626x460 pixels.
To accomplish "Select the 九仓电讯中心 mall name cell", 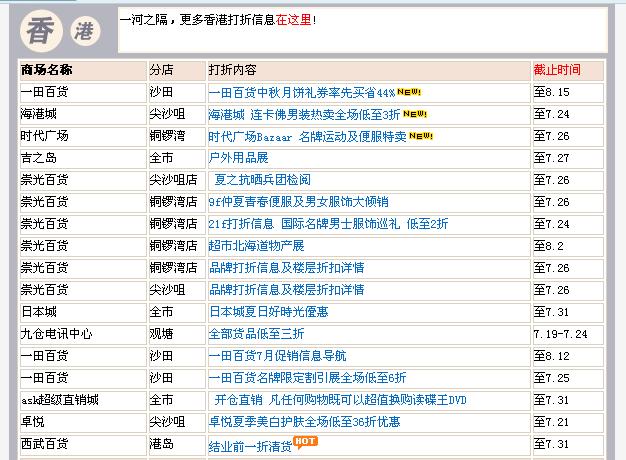I will (83, 334).
